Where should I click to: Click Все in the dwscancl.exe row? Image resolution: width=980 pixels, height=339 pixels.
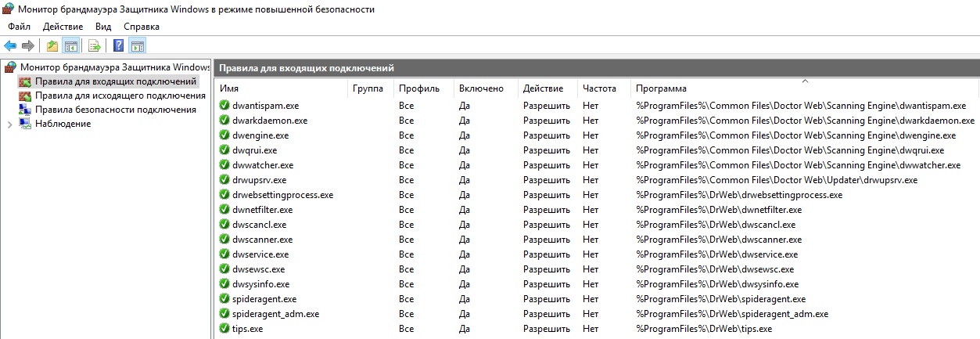click(x=406, y=225)
